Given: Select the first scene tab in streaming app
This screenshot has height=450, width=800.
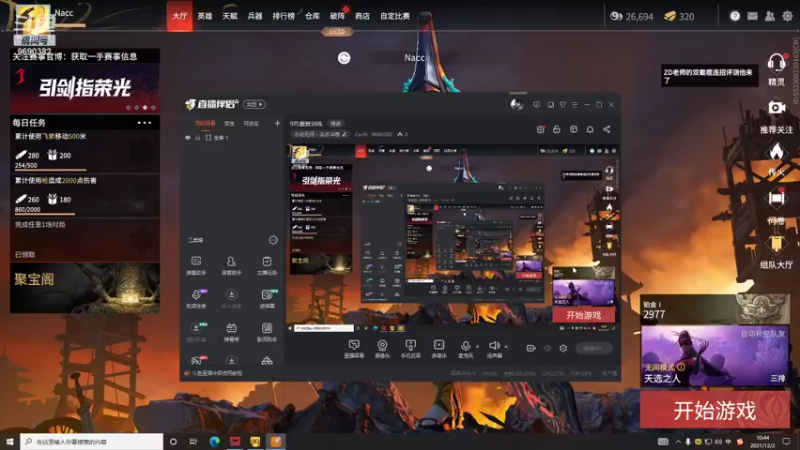Looking at the screenshot, I should [205, 123].
